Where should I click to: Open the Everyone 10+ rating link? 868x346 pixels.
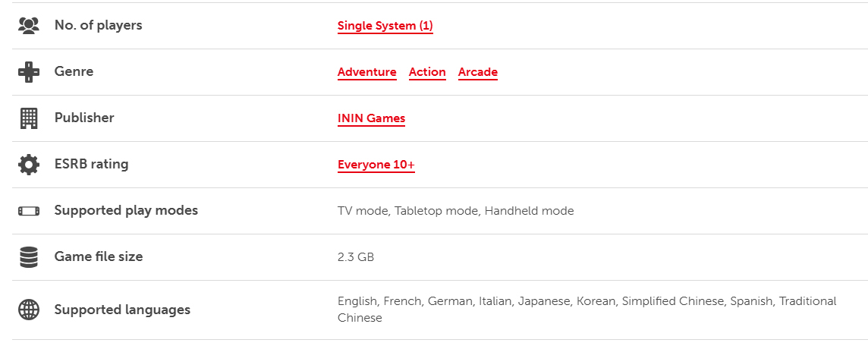coord(376,165)
